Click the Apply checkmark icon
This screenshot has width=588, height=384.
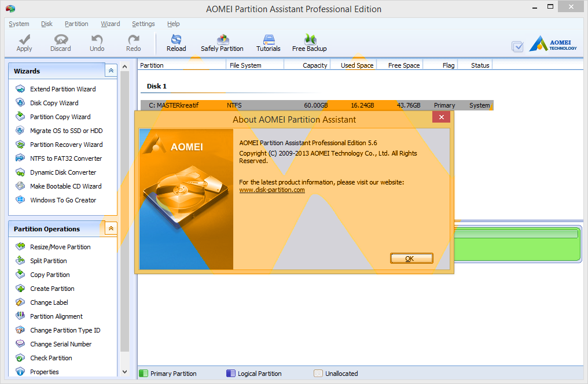tap(24, 39)
